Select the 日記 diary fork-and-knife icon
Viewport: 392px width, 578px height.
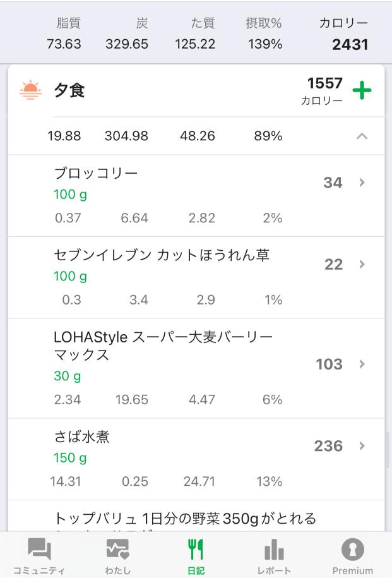196,549
